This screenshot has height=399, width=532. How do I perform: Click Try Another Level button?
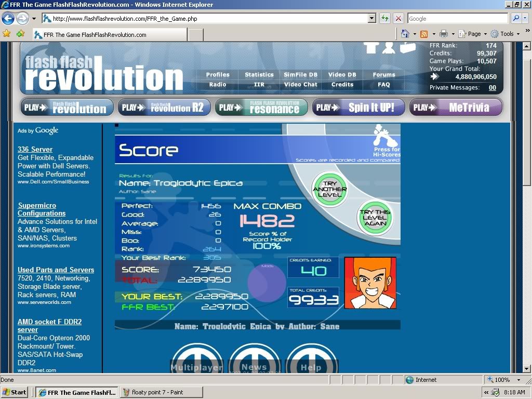tap(329, 189)
